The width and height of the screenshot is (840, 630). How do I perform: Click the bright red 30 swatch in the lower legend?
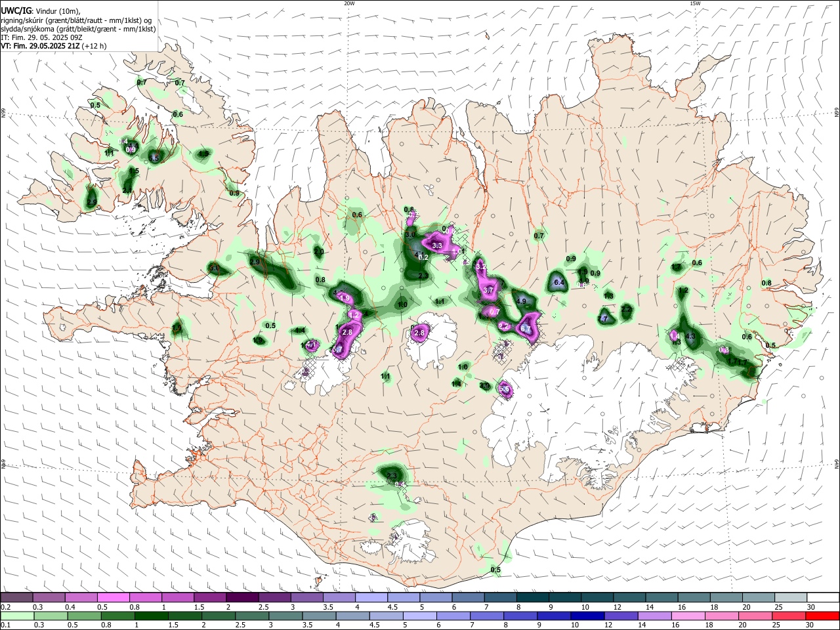pyautogui.click(x=822, y=616)
